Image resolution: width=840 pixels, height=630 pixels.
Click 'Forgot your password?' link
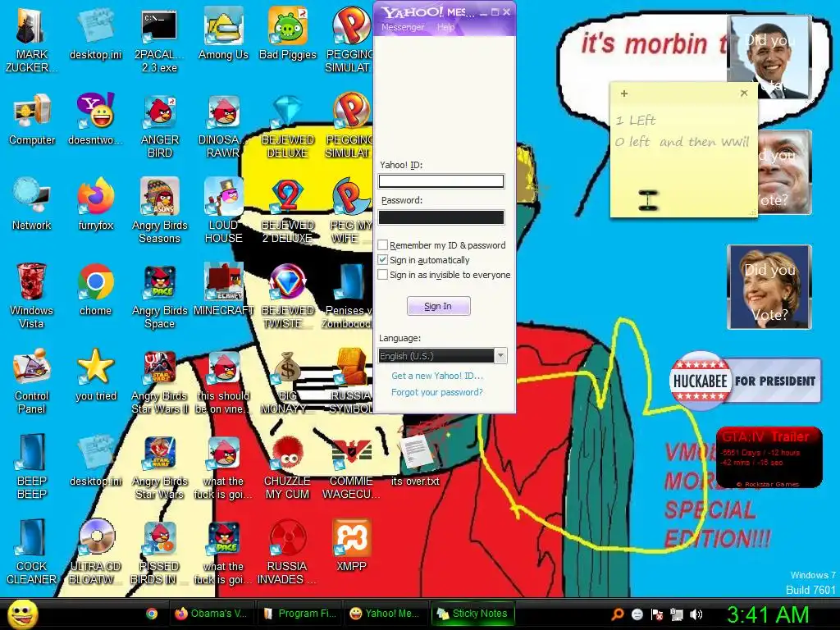click(x=436, y=392)
